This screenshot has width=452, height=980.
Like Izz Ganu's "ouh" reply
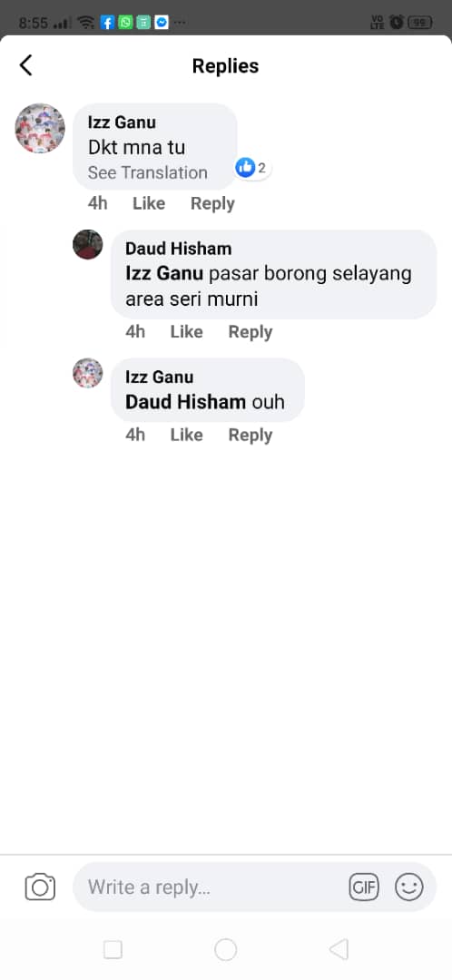click(186, 435)
